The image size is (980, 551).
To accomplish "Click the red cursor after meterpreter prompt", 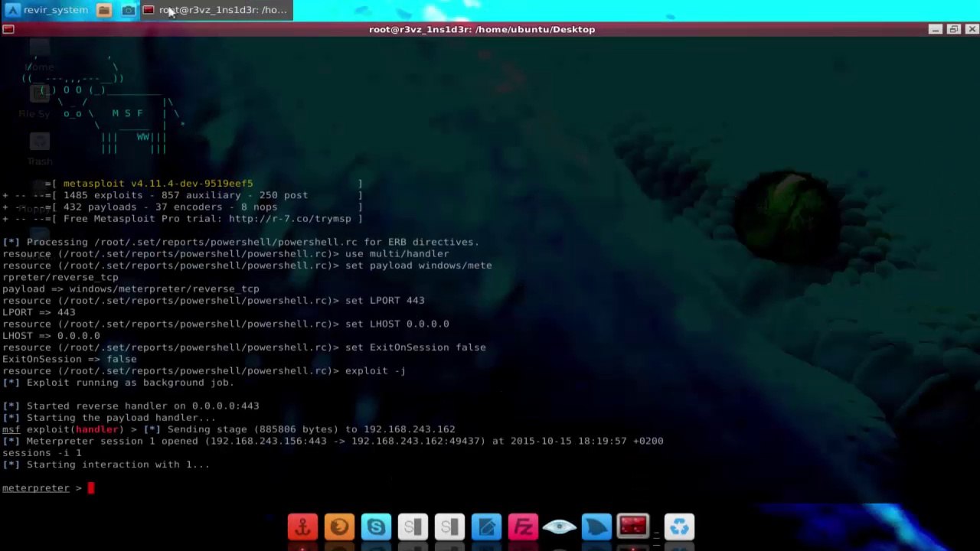I will (x=90, y=488).
